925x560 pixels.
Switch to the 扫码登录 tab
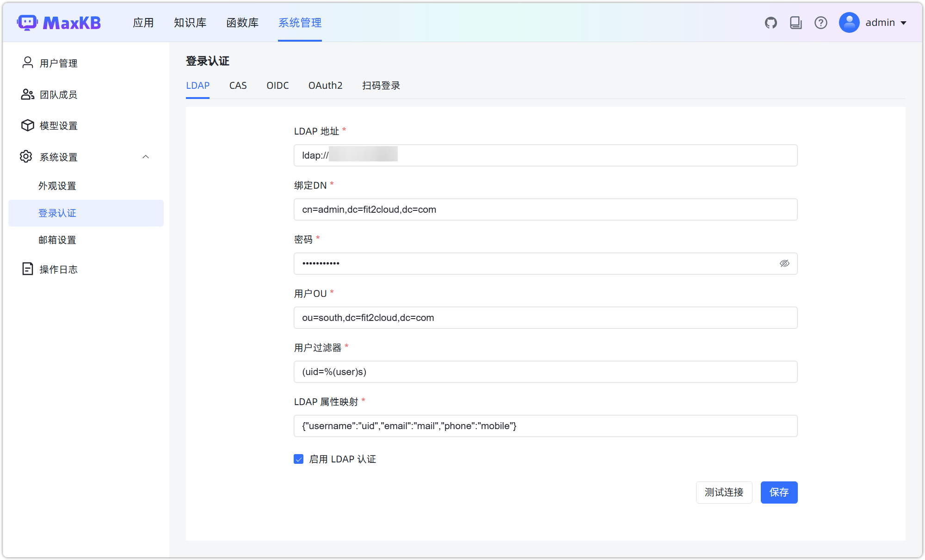(x=381, y=86)
